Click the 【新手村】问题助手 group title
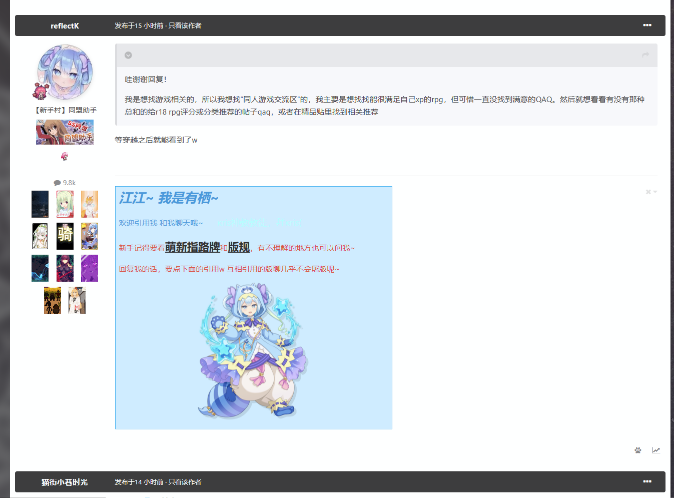Viewport: 674px width, 498px height. 65,110
